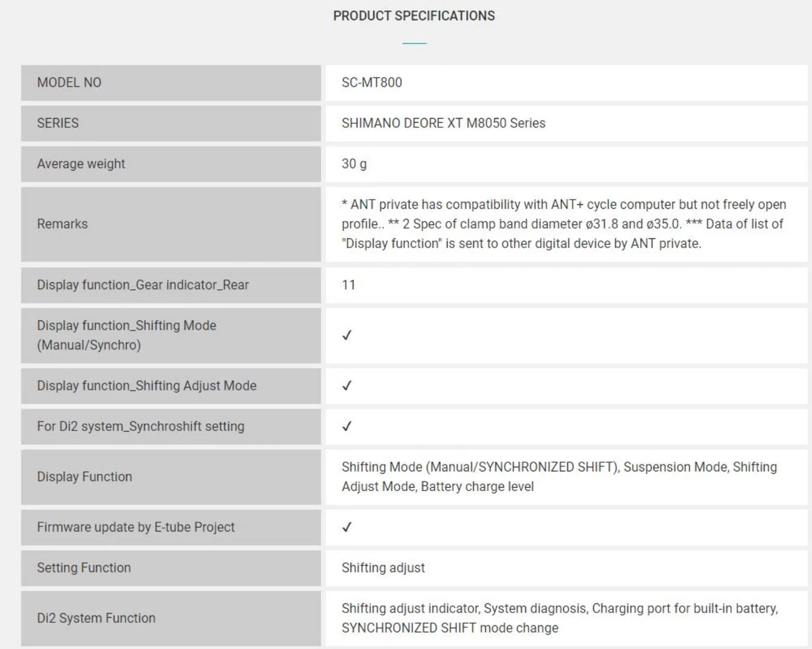Viewport: 812px width, 649px height.
Task: Select the 30 g weight value
Action: click(x=354, y=164)
